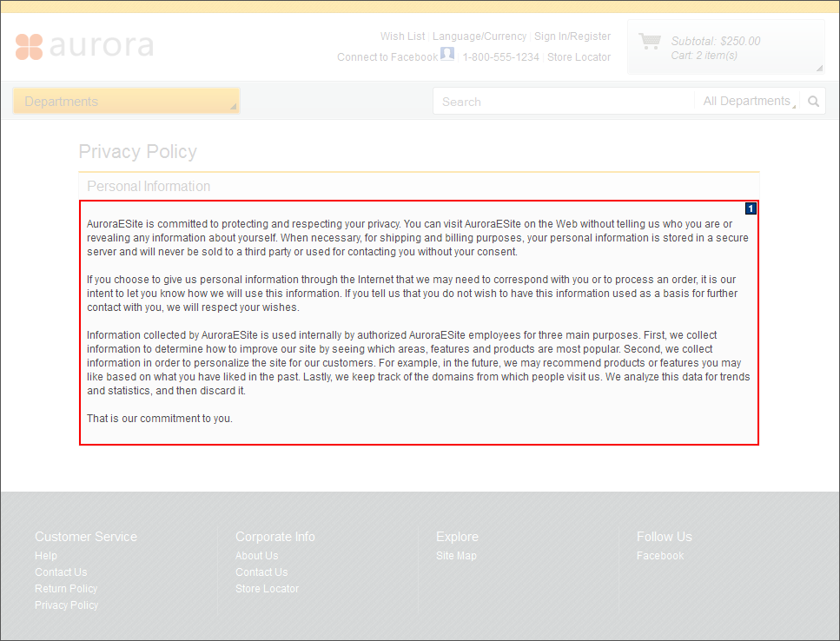
Task: Click the Explore footer heading
Action: (457, 537)
